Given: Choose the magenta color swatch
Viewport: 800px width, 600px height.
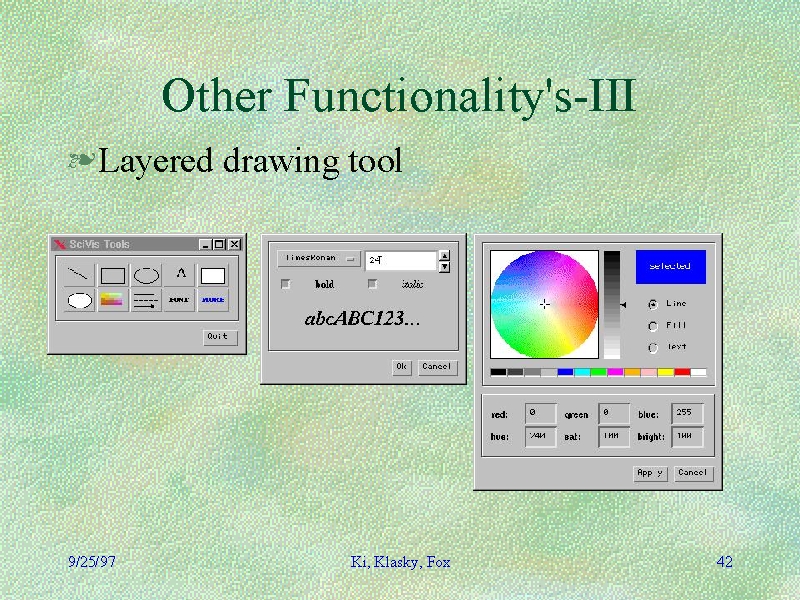Looking at the screenshot, I should click(x=615, y=372).
